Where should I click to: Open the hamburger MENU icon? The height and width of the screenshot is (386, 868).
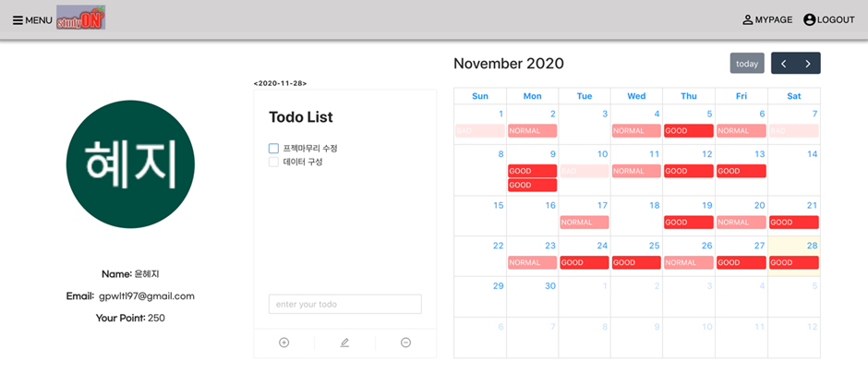18,20
